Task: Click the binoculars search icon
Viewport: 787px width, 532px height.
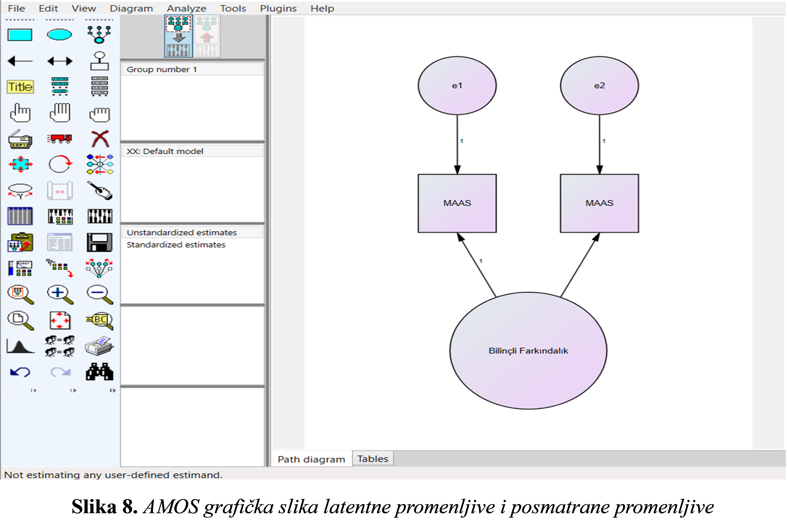Action: coord(100,372)
